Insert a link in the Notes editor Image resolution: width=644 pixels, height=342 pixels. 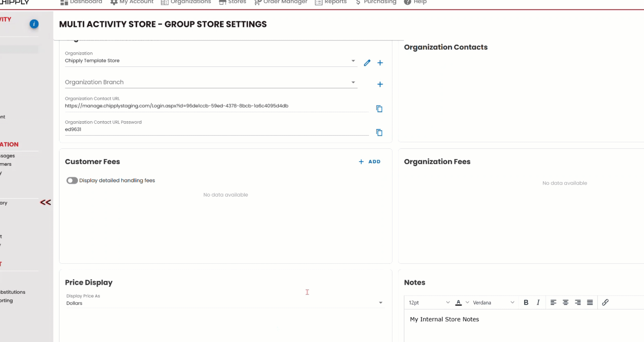click(605, 302)
